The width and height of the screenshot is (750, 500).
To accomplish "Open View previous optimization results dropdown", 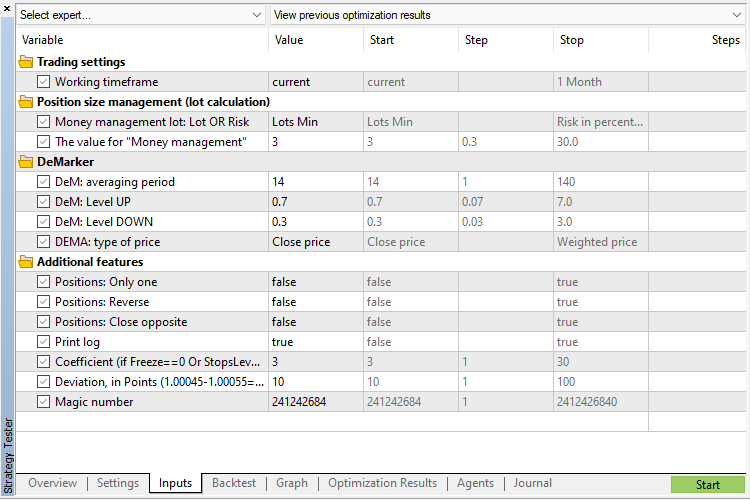I will [507, 15].
